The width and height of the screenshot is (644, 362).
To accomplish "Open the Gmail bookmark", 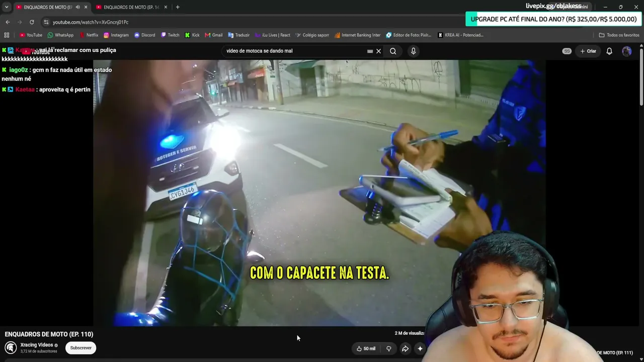I will tap(213, 35).
